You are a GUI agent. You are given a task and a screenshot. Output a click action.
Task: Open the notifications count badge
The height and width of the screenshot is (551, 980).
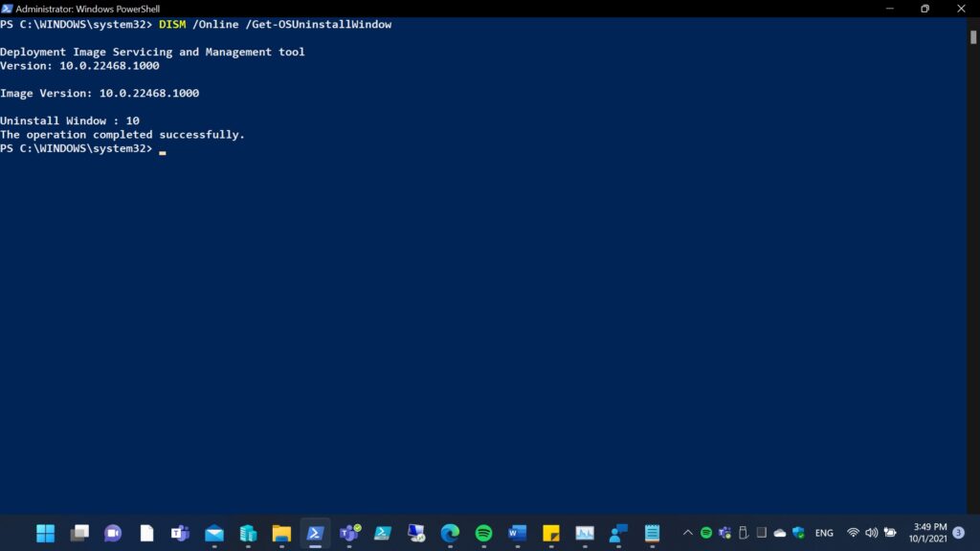[959, 533]
